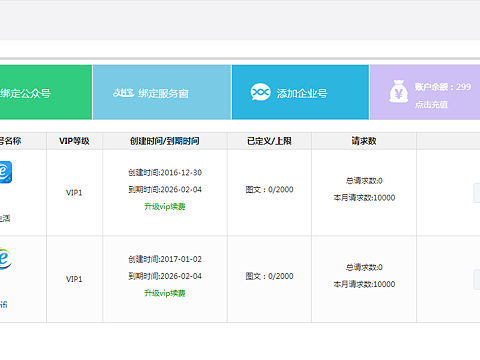Screen dimensions: 480x360
Task: Click the 请求数 column header
Action: click(364, 141)
